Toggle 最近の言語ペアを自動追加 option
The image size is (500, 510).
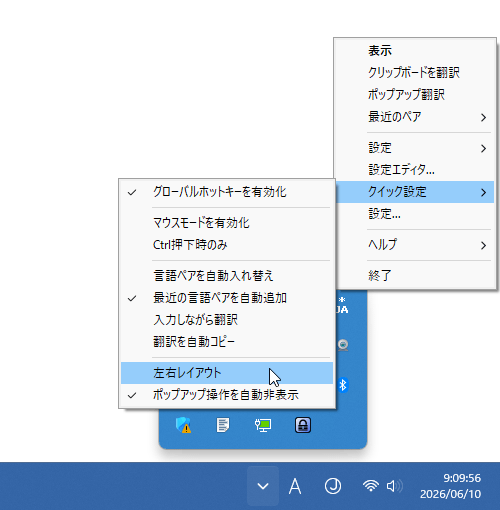(x=227, y=298)
